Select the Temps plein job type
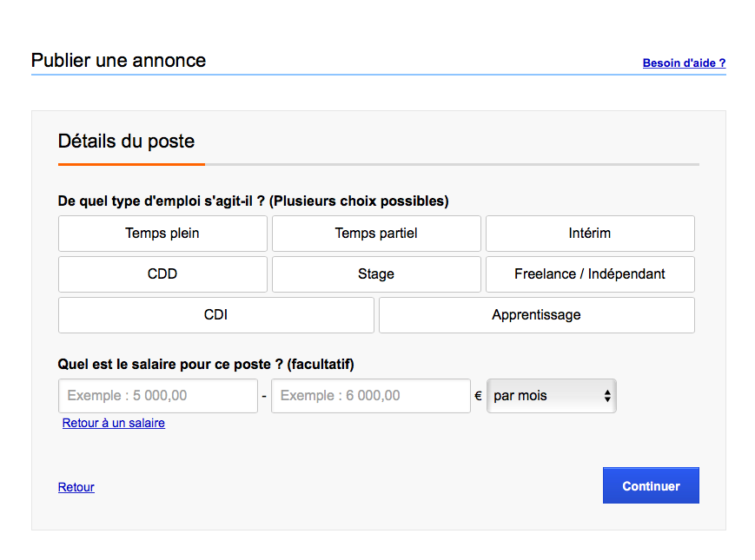 pos(162,234)
